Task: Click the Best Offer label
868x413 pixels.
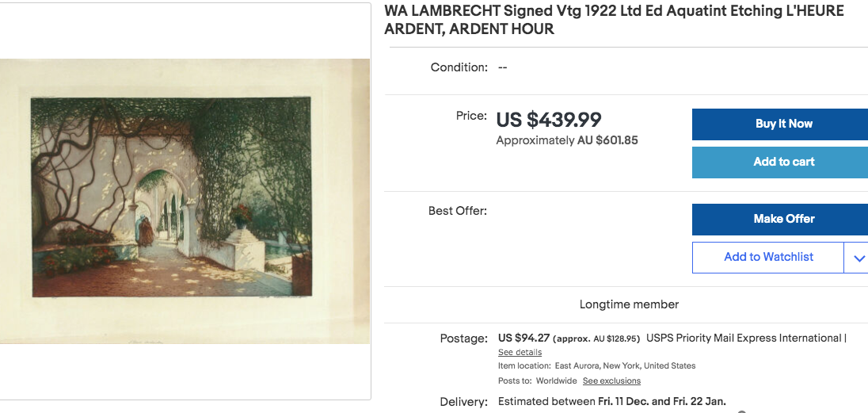Action: pyautogui.click(x=457, y=211)
